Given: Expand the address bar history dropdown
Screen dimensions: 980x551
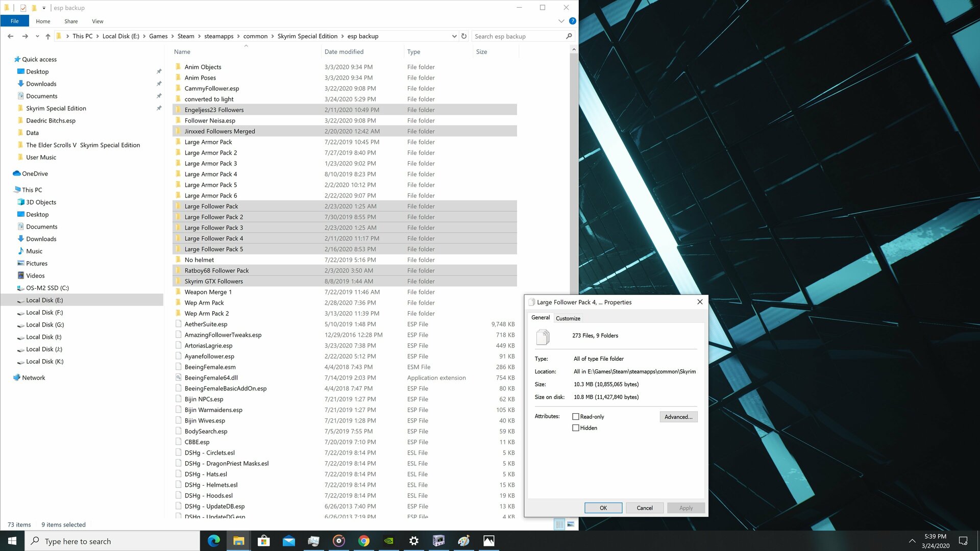Looking at the screenshot, I should 454,36.
